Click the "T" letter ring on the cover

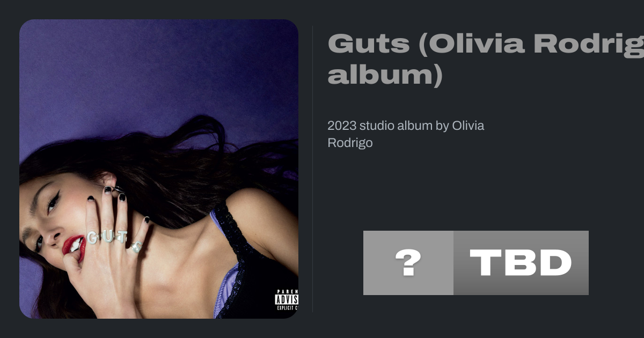[122, 236]
